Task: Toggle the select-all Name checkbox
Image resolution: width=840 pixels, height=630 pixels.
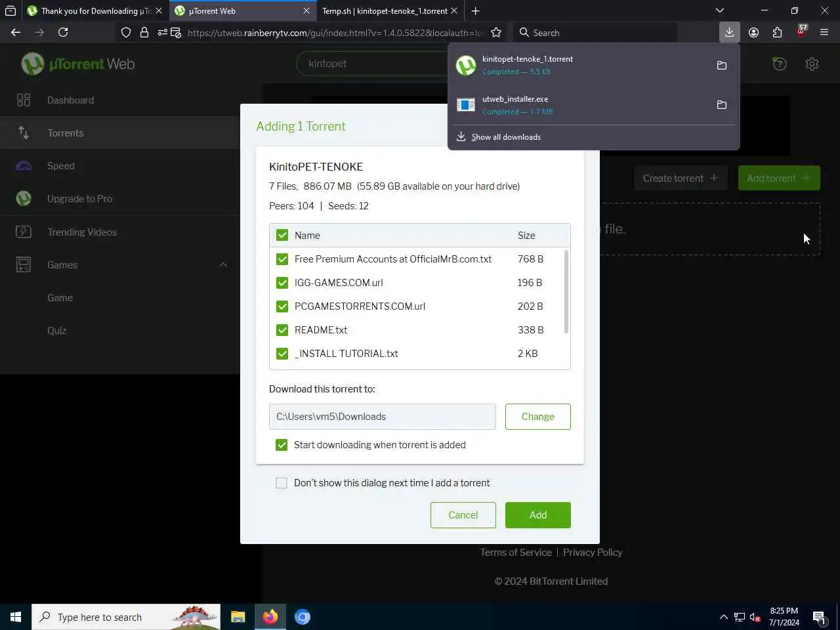Action: click(282, 235)
